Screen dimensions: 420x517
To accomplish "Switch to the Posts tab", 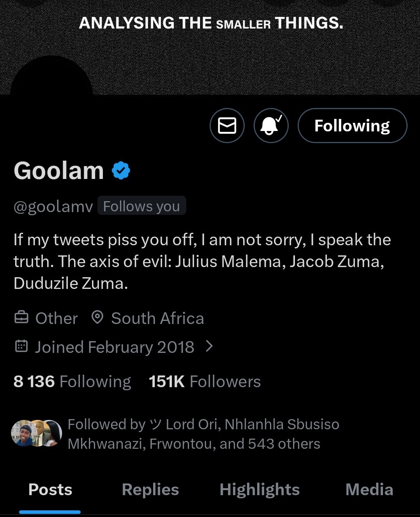I will tap(50, 490).
